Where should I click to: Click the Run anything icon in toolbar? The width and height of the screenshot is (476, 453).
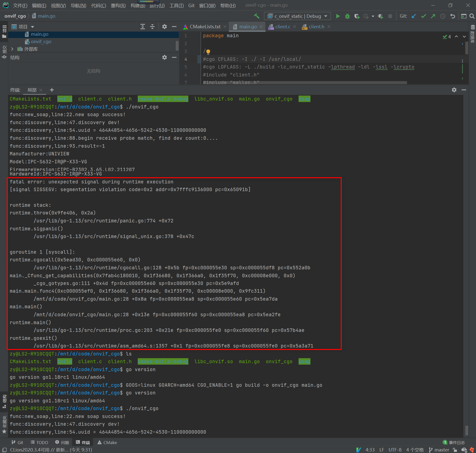click(x=464, y=16)
